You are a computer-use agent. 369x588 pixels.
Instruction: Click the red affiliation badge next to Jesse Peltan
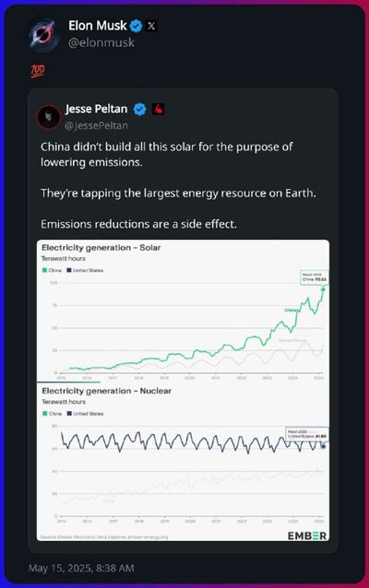coord(158,109)
